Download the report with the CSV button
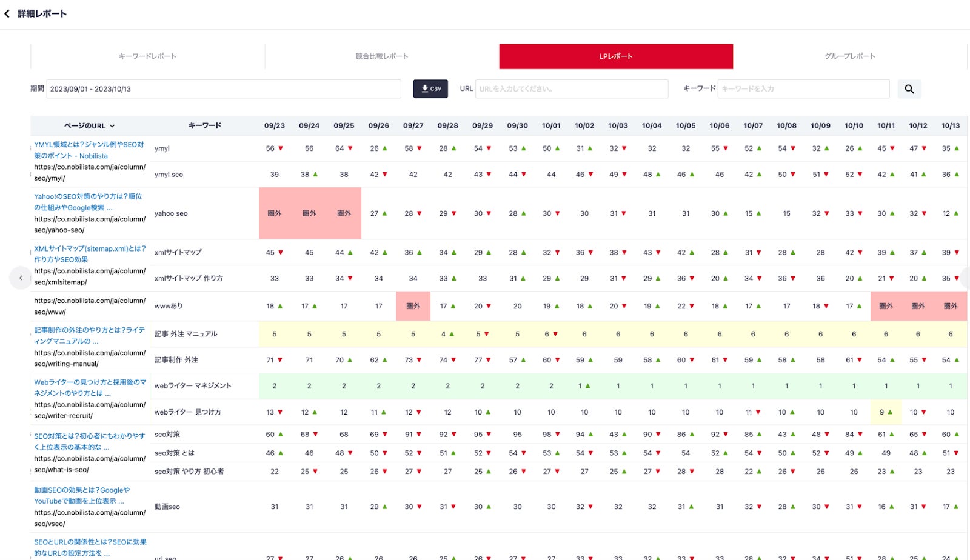 click(430, 88)
